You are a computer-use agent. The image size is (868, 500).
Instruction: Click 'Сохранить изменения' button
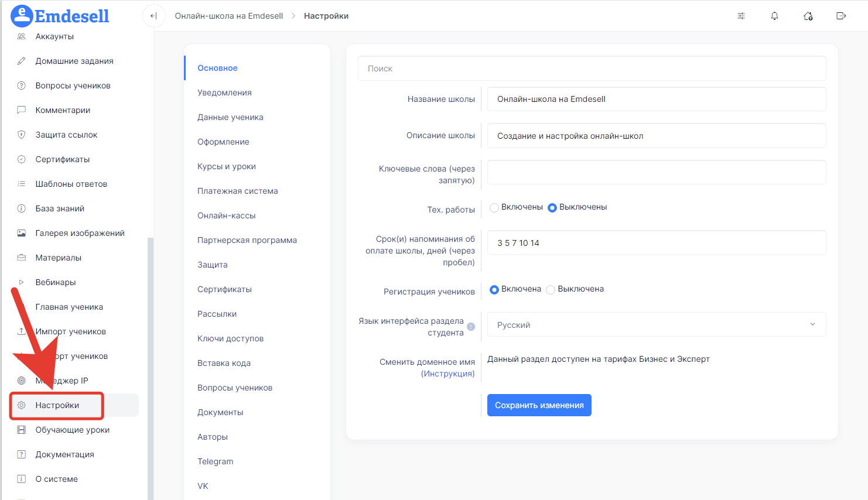point(539,405)
